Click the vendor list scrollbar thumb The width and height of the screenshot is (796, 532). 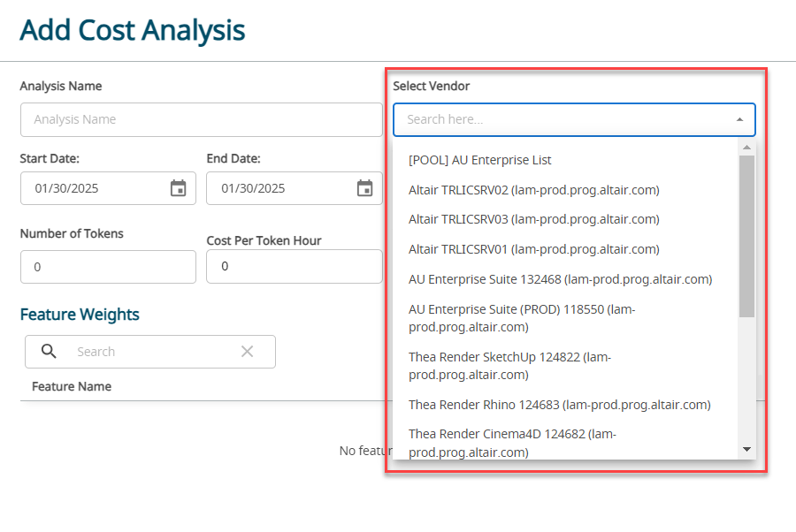[746, 236]
